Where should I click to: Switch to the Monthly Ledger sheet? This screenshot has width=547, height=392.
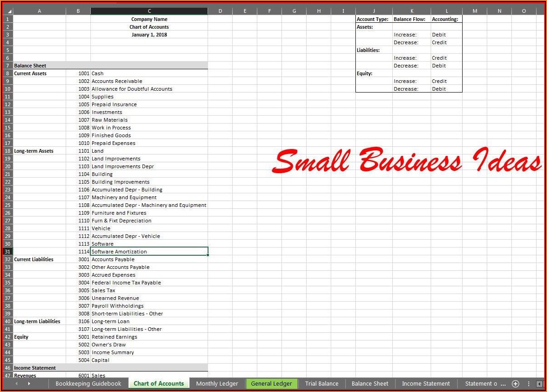(x=217, y=384)
